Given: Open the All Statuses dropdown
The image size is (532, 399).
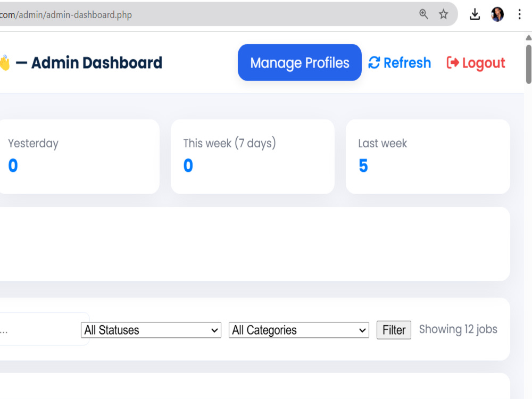Looking at the screenshot, I should (x=151, y=330).
